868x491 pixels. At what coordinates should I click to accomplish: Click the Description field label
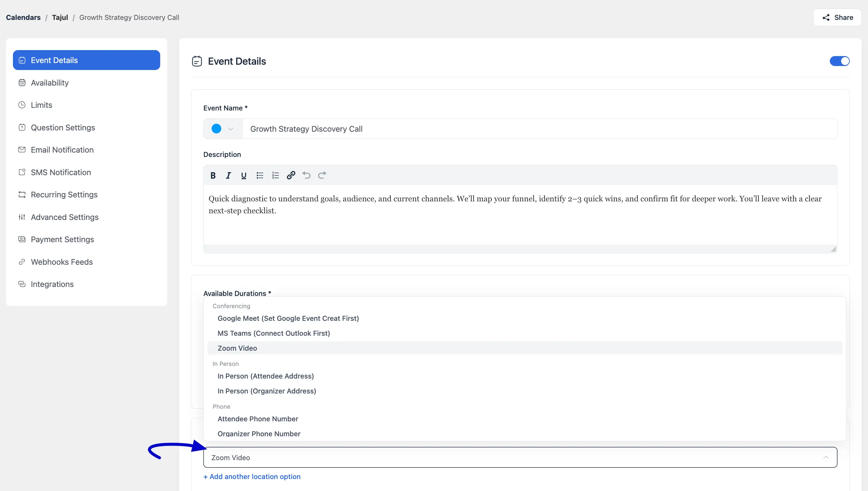pos(222,155)
